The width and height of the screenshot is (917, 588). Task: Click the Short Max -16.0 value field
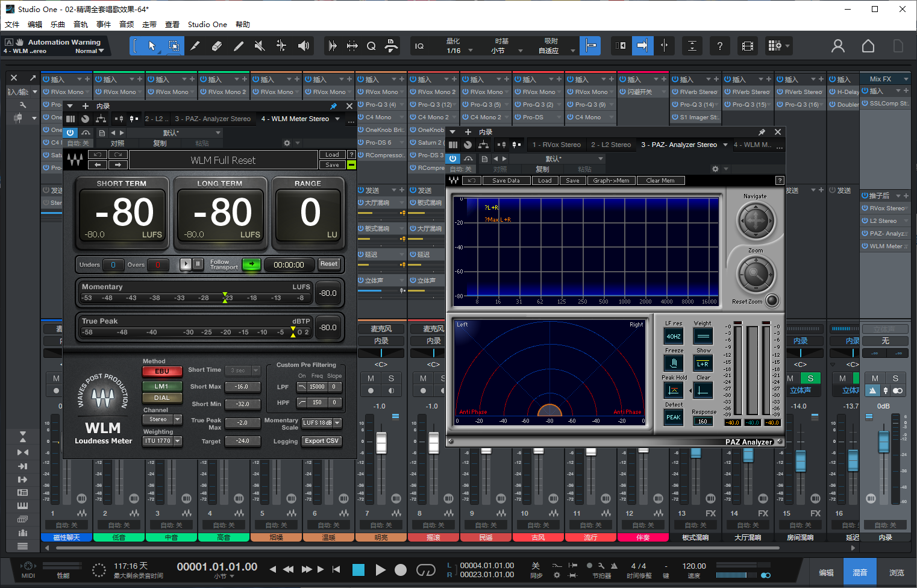(x=242, y=387)
